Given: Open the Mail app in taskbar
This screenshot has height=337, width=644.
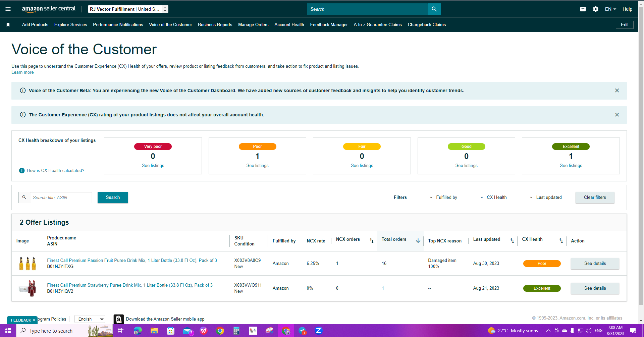Looking at the screenshot, I should tap(187, 331).
